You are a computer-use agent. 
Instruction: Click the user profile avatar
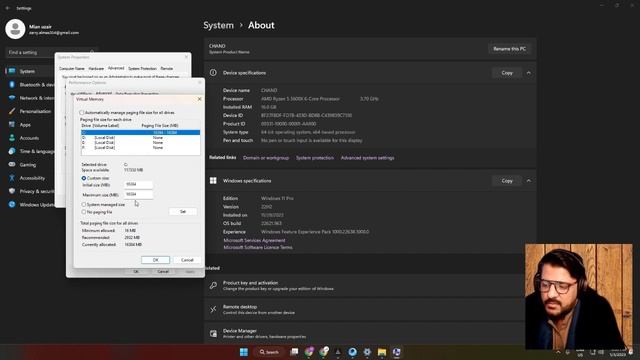click(x=16, y=29)
